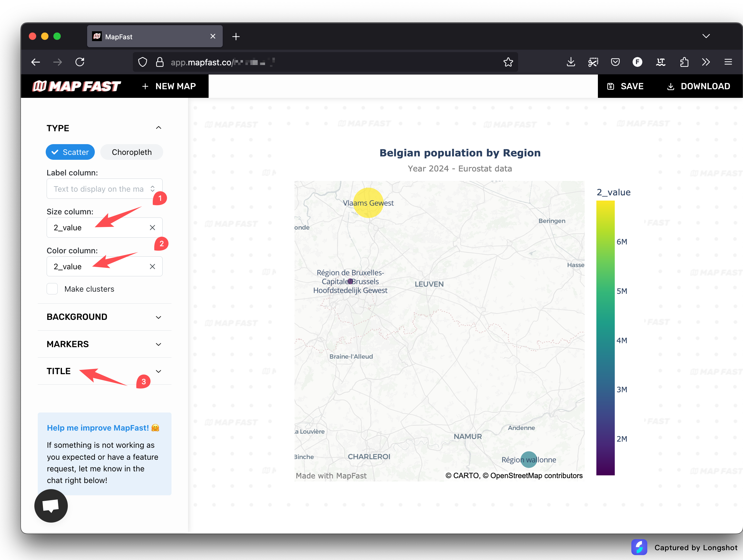The height and width of the screenshot is (560, 743).
Task: Click the MapFast logo
Action: pyautogui.click(x=77, y=86)
